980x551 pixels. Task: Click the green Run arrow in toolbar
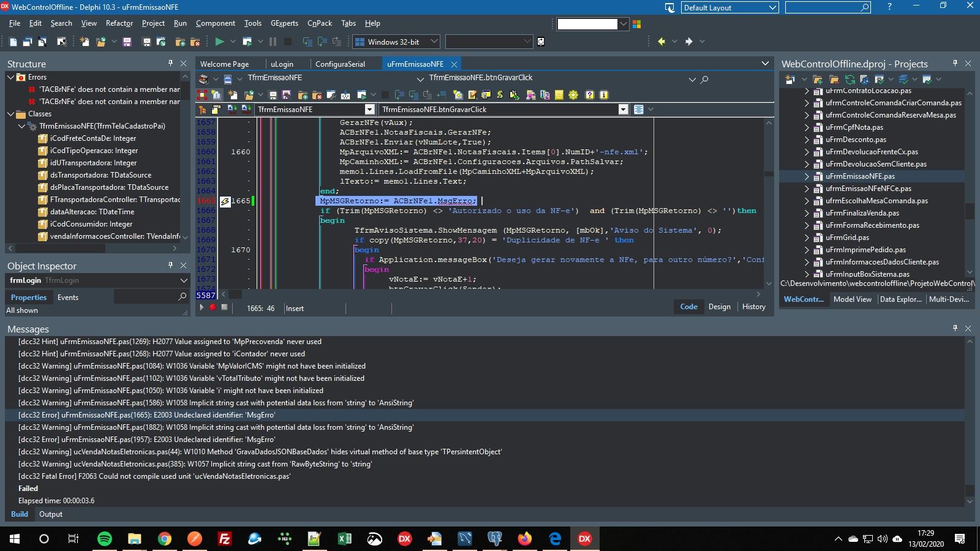coord(219,42)
